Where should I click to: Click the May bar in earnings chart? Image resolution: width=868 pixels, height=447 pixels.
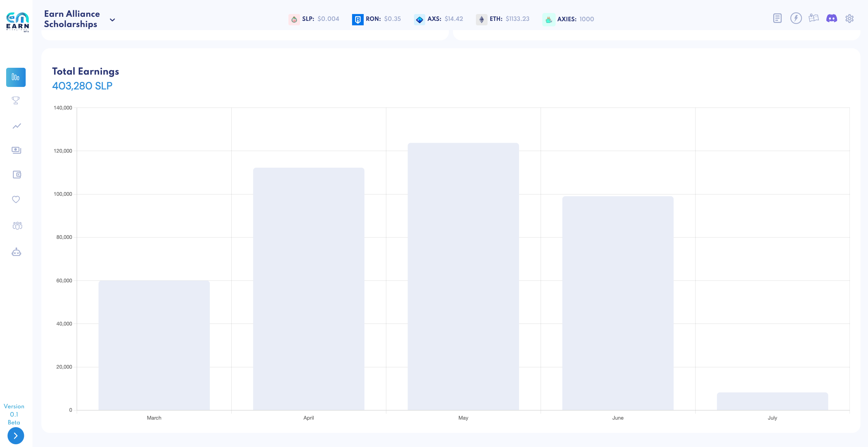coord(463,277)
